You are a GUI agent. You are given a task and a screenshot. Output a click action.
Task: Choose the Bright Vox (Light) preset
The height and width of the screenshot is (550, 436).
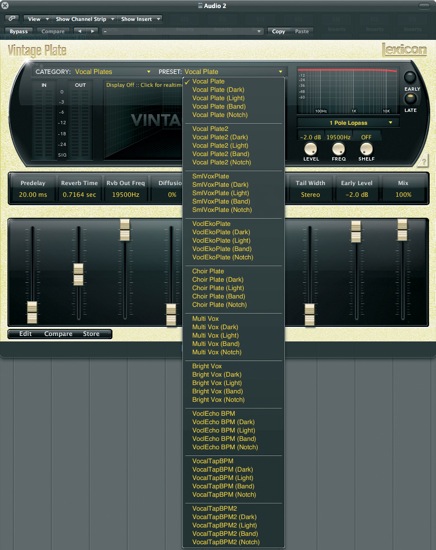[x=217, y=383]
